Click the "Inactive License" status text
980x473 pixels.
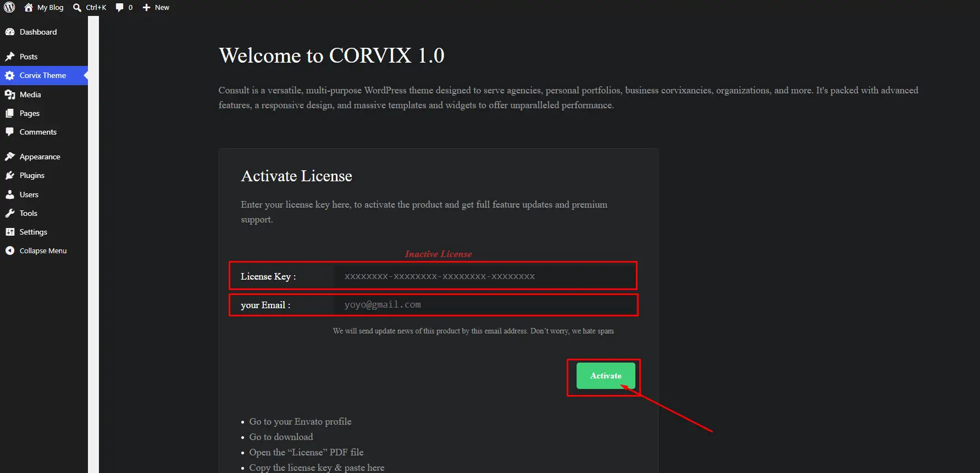439,254
